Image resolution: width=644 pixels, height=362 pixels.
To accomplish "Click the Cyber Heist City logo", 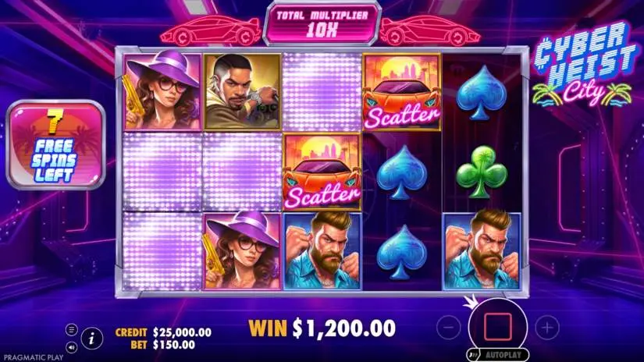I will [583, 66].
